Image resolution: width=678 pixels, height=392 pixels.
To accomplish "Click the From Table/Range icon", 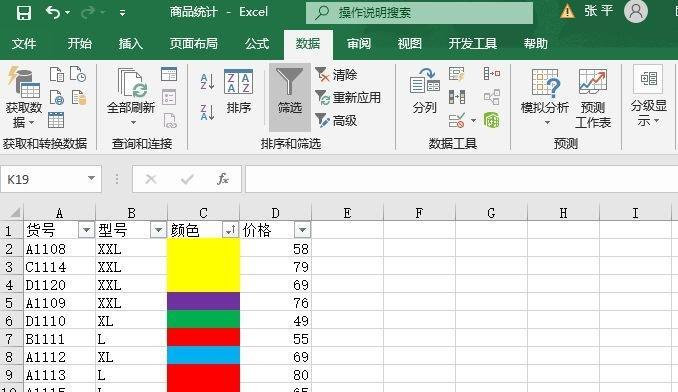I will (x=56, y=120).
